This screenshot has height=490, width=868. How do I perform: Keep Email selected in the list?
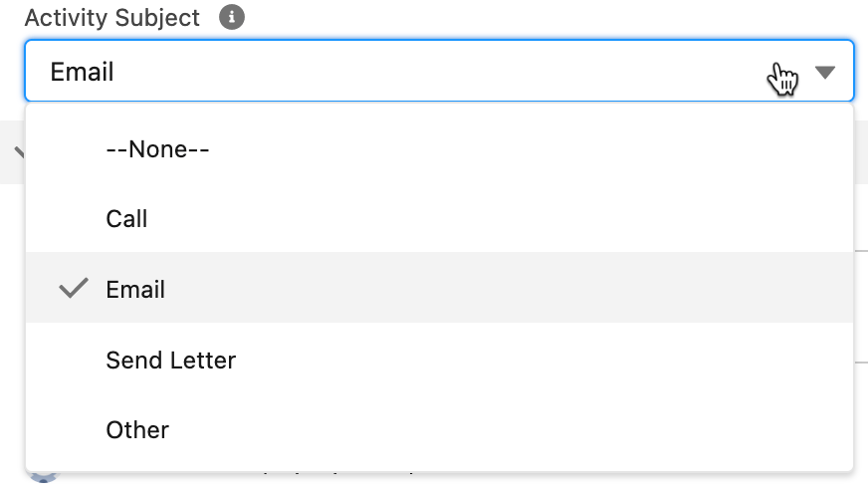(x=135, y=289)
